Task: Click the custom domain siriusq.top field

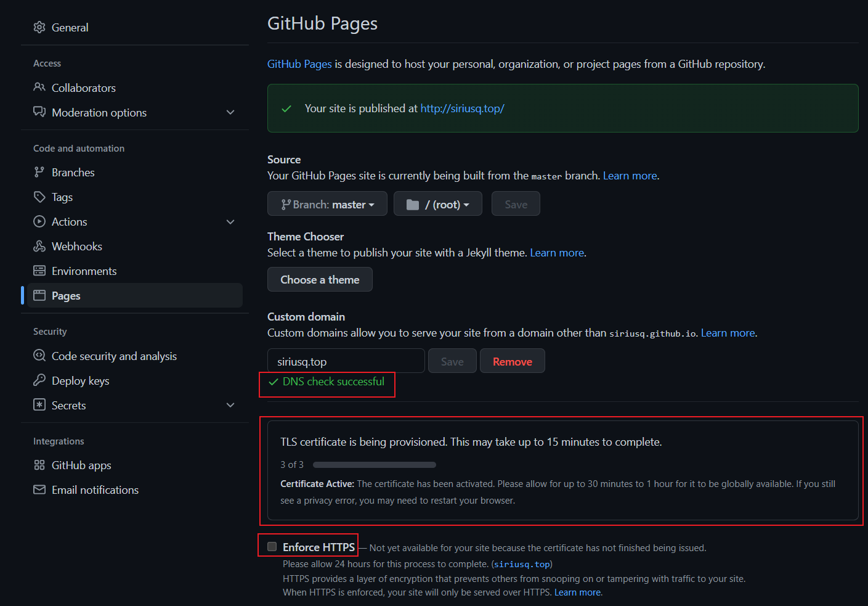Action: point(346,361)
